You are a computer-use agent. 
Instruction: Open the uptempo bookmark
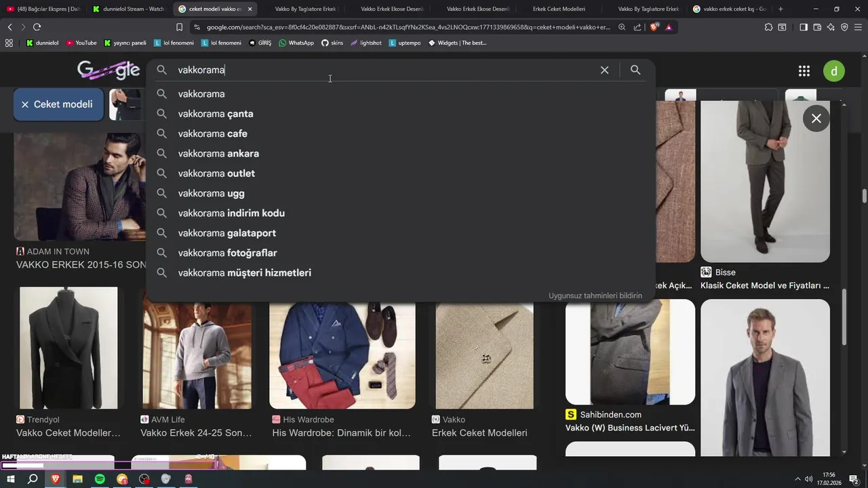(405, 43)
